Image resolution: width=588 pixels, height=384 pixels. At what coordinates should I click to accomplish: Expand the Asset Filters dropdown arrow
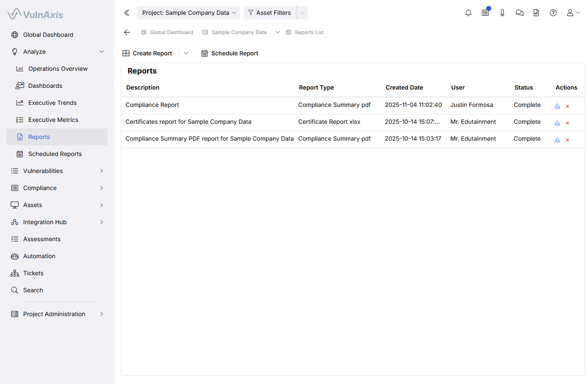pyautogui.click(x=302, y=13)
